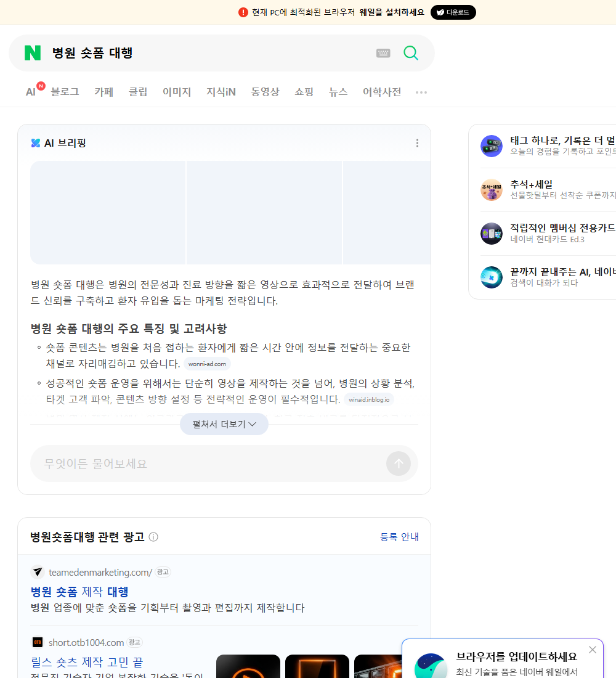Click the 병원 업종에 맞춘 숏폼을 ad description
This screenshot has width=616, height=678.
(168, 608)
